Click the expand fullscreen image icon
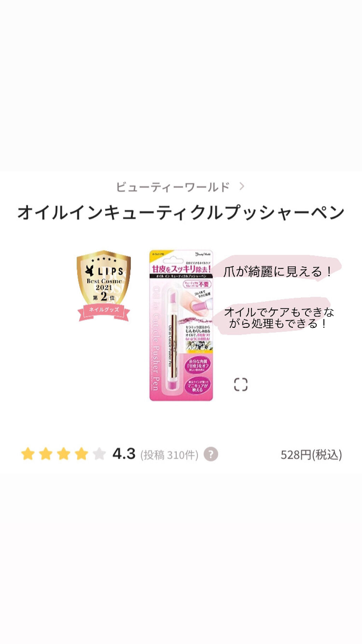Image resolution: width=362 pixels, height=644 pixels. tap(241, 384)
